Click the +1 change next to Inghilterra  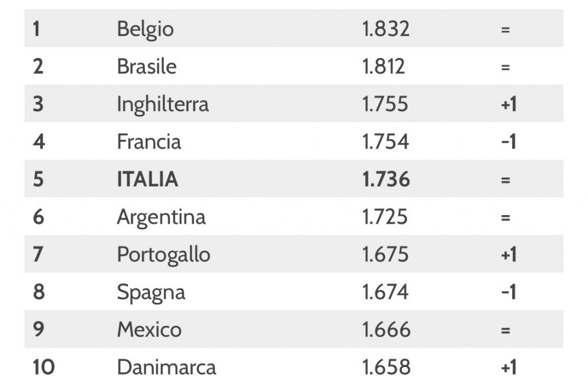[x=509, y=104]
